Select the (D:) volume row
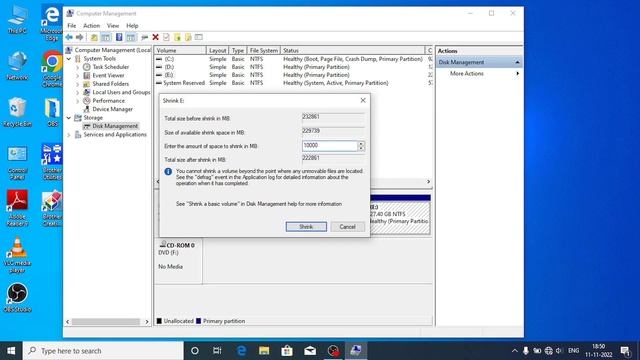Image resolution: width=640 pixels, height=360 pixels. (294, 67)
